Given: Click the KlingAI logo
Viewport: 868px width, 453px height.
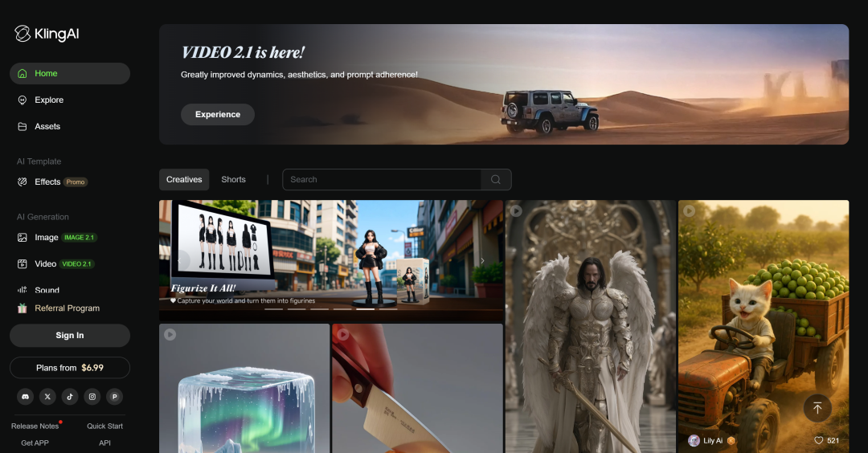Looking at the screenshot, I should [47, 34].
